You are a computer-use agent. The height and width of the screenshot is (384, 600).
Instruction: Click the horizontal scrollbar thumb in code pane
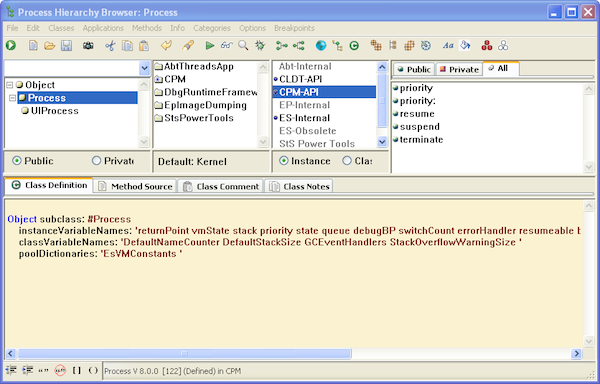[184, 353]
